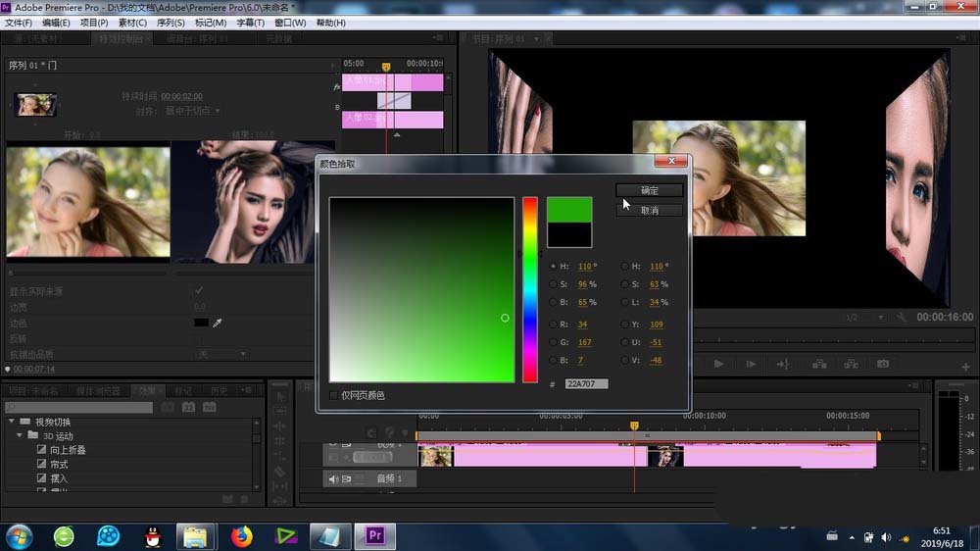Select the R red channel radio button
Screen dimensions: 980x551
click(553, 324)
